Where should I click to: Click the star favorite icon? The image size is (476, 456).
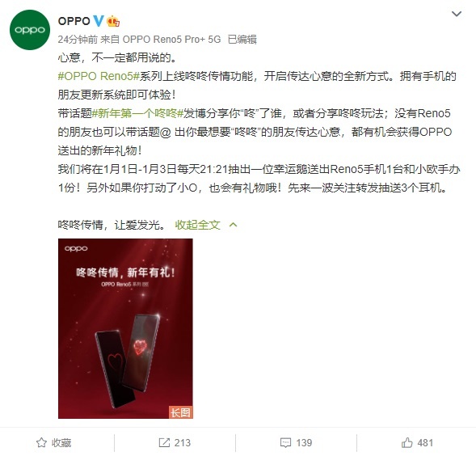(x=41, y=442)
